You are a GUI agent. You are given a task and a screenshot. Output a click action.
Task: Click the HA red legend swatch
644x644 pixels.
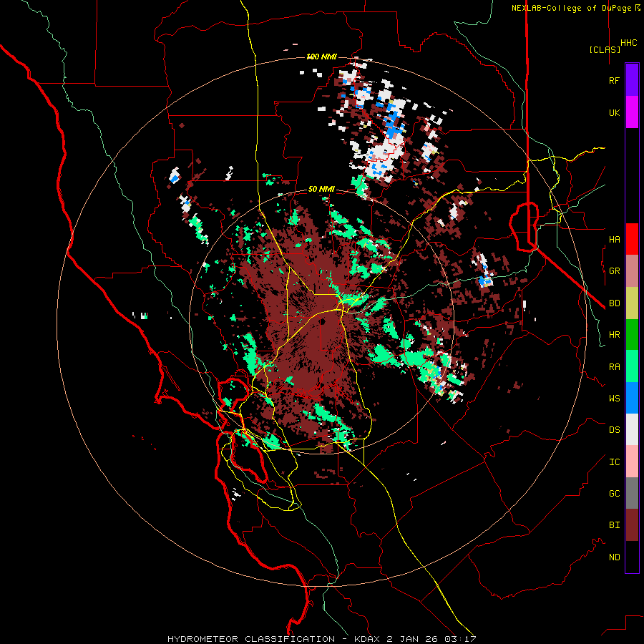pos(632,239)
